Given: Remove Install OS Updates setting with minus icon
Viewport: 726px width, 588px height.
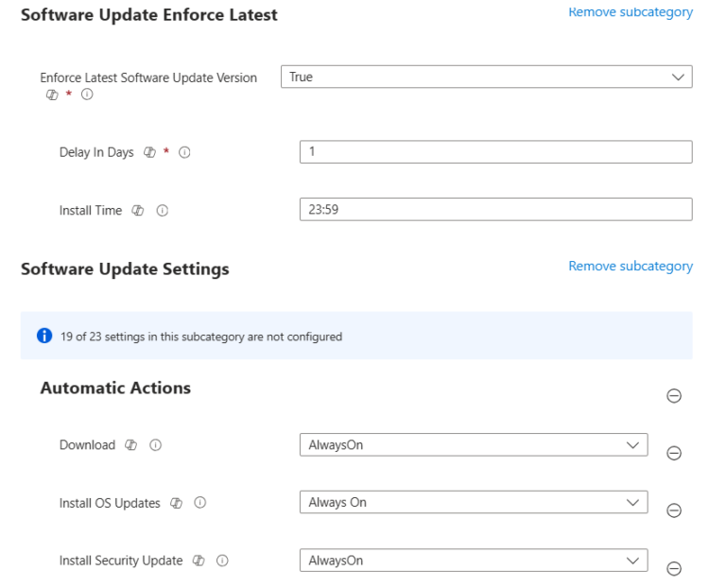Looking at the screenshot, I should coord(674,510).
